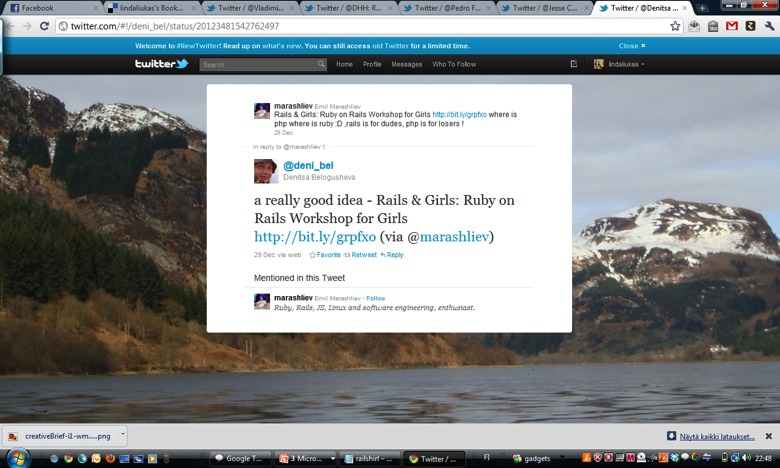Switch to the Facebook tab
780x468 pixels.
pyautogui.click(x=53, y=8)
